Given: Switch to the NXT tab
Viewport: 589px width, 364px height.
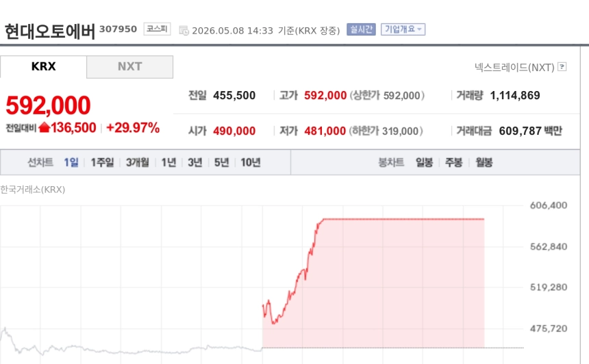Looking at the screenshot, I should 129,67.
